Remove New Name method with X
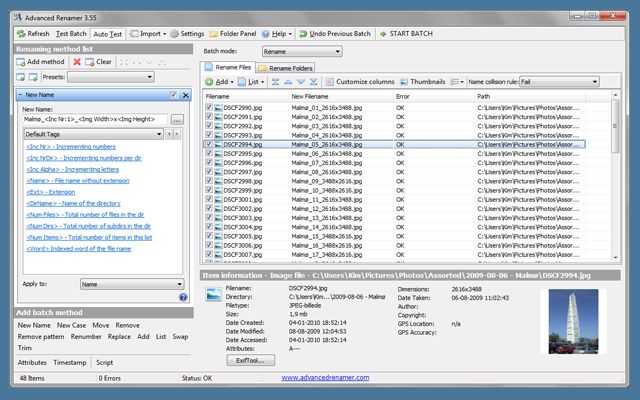 point(186,95)
